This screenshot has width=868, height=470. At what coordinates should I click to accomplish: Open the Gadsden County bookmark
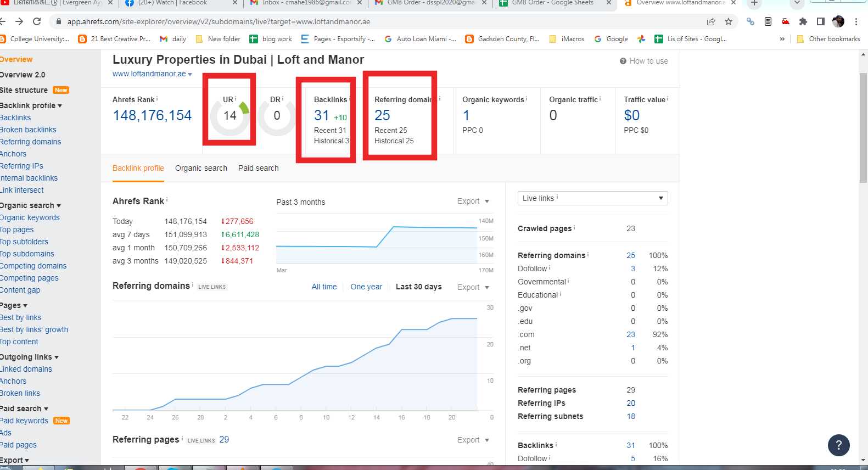coord(502,39)
